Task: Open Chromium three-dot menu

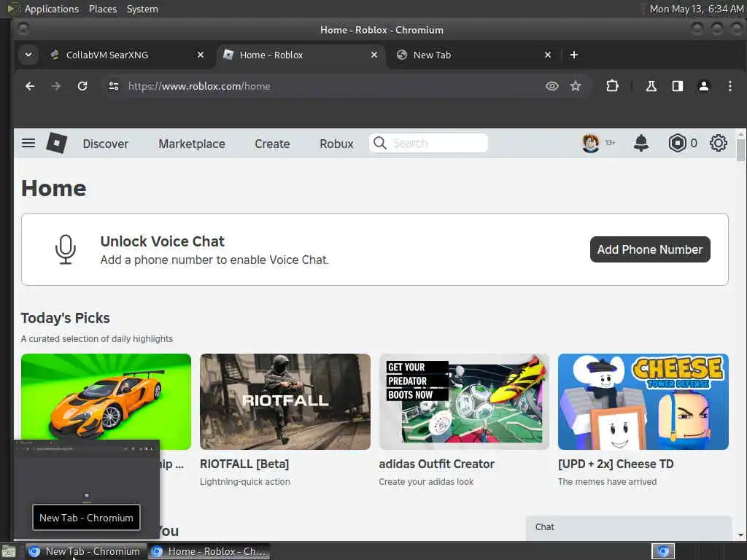Action: (729, 86)
